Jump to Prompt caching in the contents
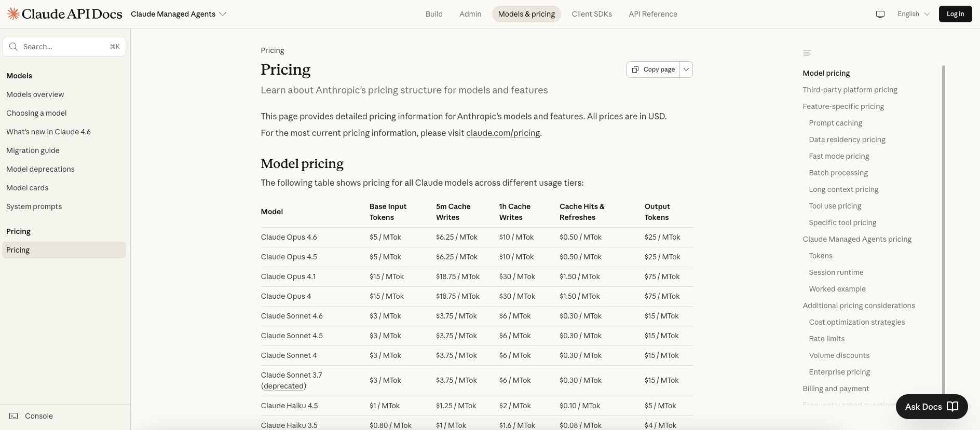The width and height of the screenshot is (980, 430). [835, 123]
